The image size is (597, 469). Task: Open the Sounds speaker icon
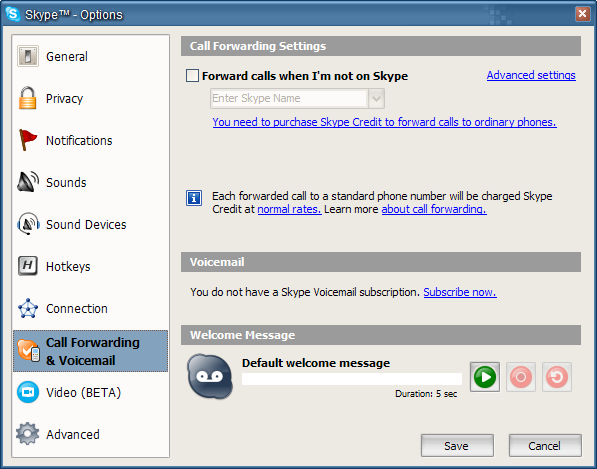point(28,182)
